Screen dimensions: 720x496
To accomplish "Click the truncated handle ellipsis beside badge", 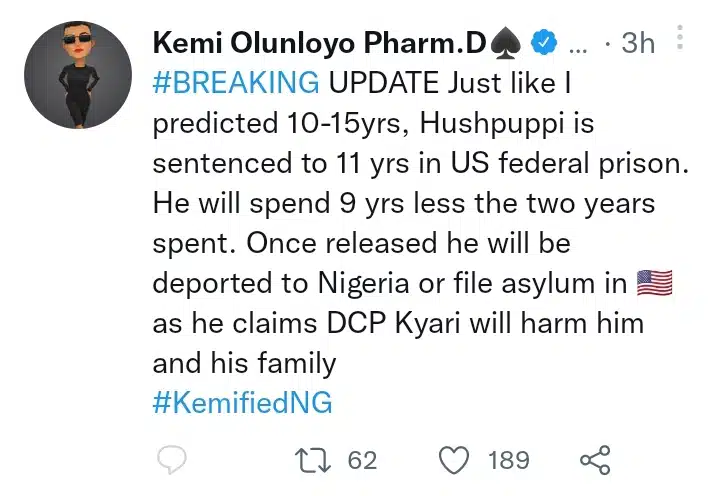I will [x=578, y=44].
